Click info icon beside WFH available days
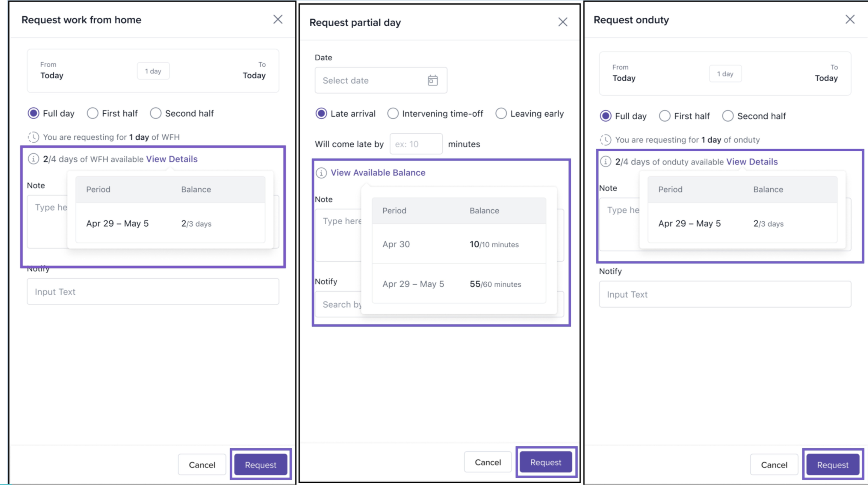Image resolution: width=868 pixels, height=485 pixels. click(x=33, y=159)
